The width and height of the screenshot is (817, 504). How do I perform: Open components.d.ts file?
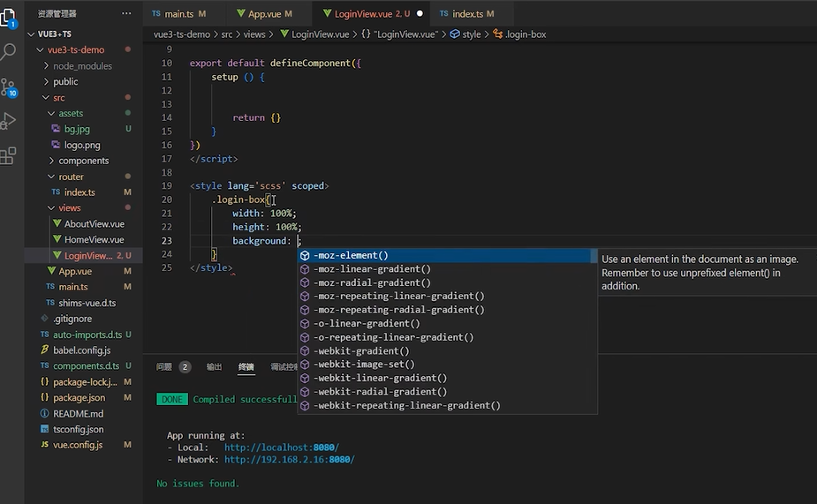point(83,366)
